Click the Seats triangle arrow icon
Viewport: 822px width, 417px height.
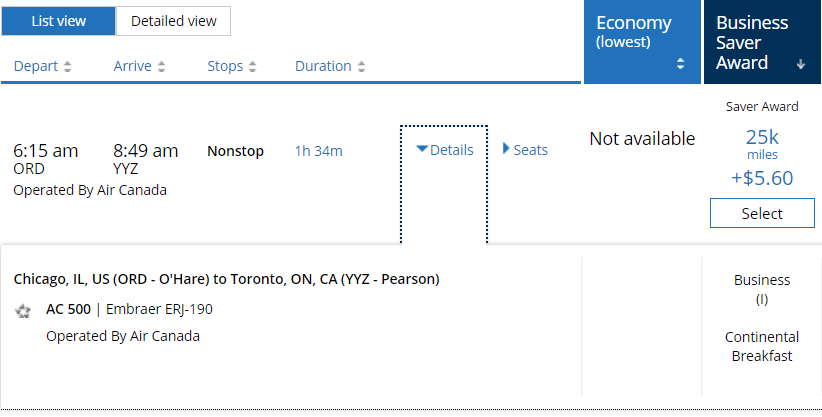coord(506,149)
